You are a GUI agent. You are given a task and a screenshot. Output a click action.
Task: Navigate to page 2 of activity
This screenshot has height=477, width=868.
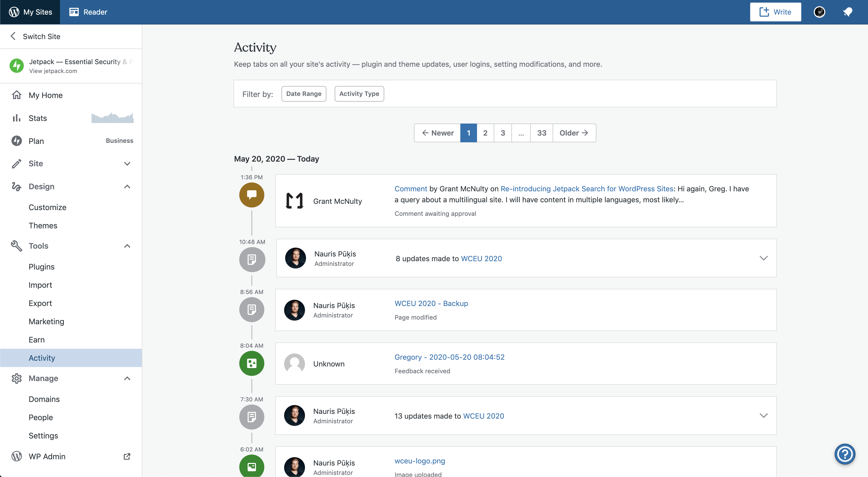pyautogui.click(x=485, y=133)
